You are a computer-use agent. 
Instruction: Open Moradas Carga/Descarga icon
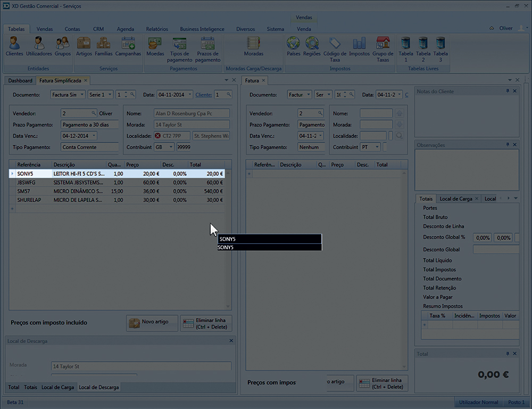click(x=253, y=46)
